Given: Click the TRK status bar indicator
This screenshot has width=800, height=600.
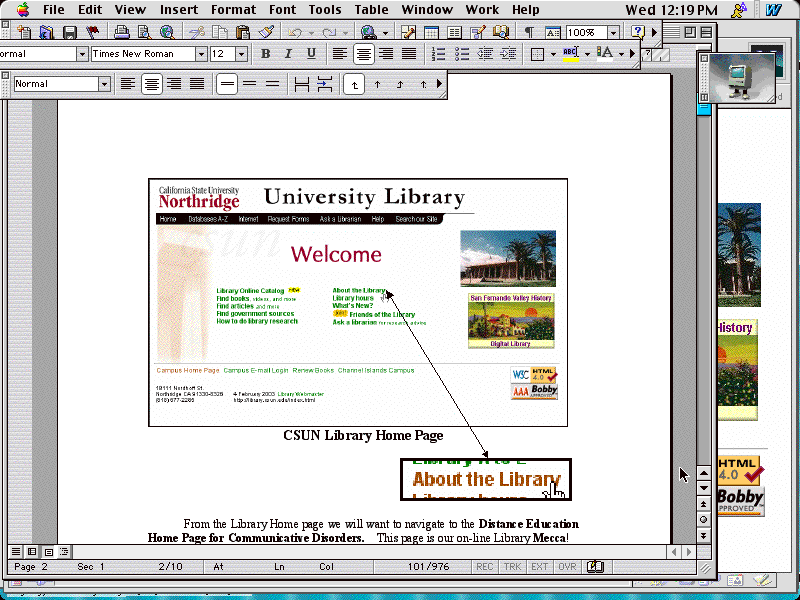Looking at the screenshot, I should click(512, 566).
